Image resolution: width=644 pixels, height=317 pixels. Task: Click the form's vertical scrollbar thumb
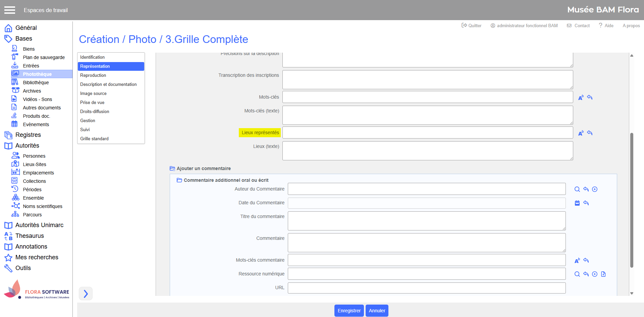[632, 200]
